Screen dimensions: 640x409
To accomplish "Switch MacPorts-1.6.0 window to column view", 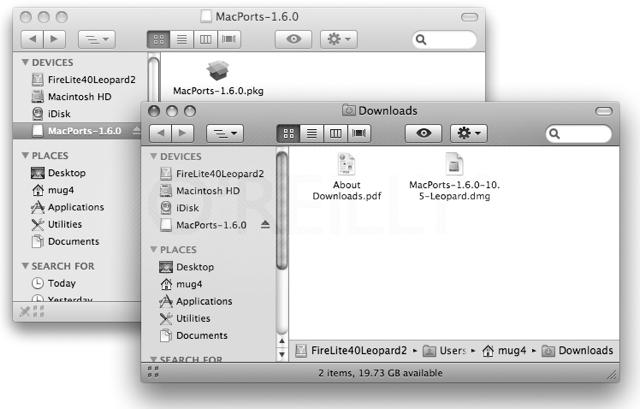I will pos(206,39).
